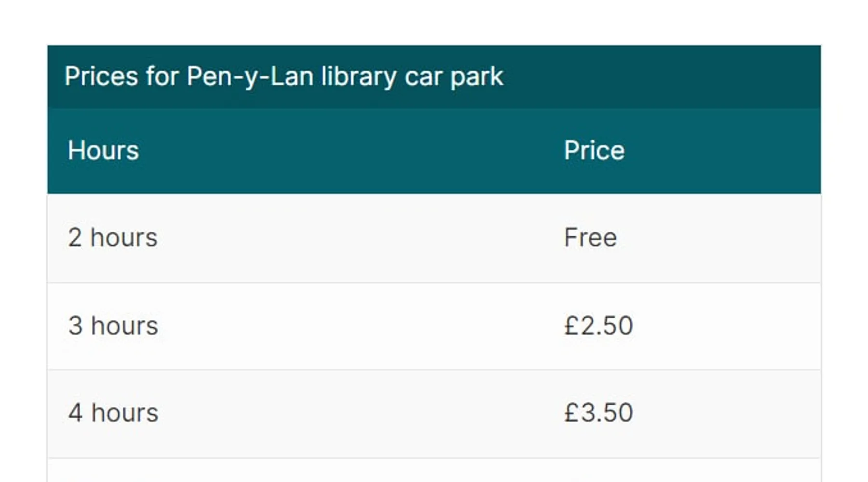
Task: Click the word "hours" in the 3-hour row
Action: click(124, 326)
